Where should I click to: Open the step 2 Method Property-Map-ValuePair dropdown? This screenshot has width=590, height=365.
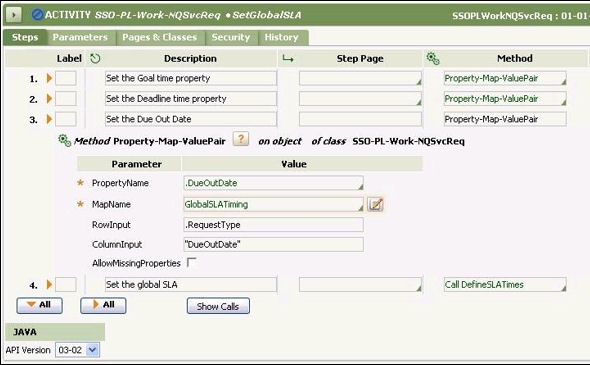pos(563,102)
